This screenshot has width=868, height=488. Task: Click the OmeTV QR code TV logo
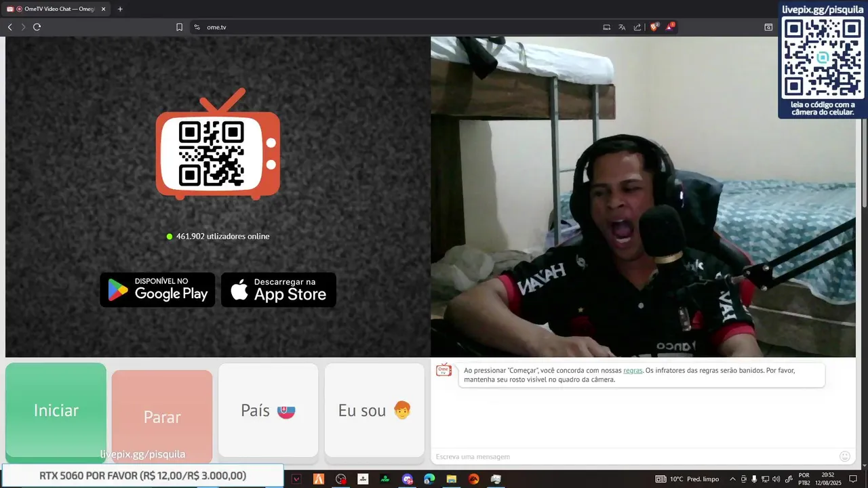click(x=218, y=144)
